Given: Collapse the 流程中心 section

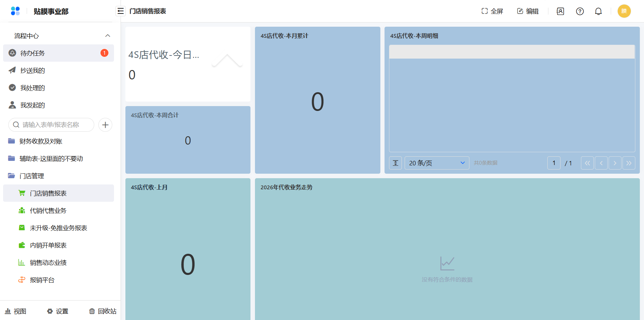Looking at the screenshot, I should (x=108, y=36).
